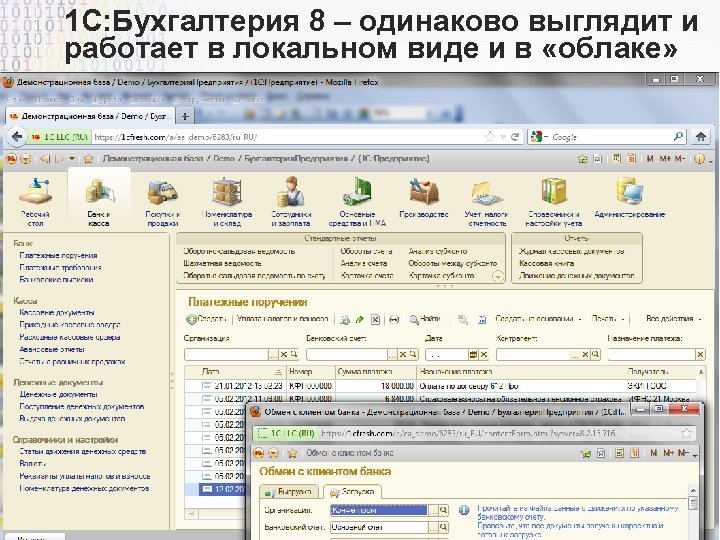Open the 1C info help icon at the toolbar's right end
Viewport: 720px width, 540px height.
[699, 159]
